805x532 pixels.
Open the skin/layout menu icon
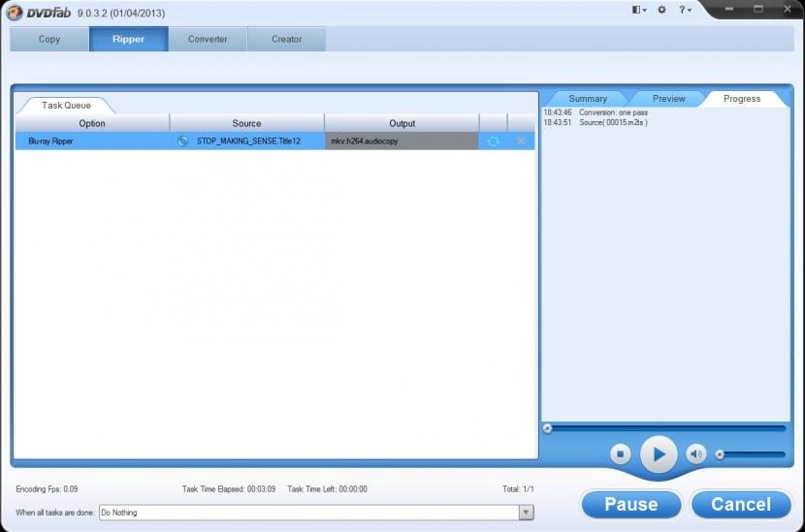click(638, 10)
